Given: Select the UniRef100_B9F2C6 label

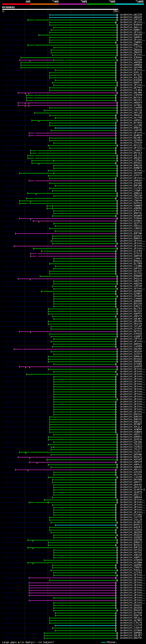Looking at the screenshot, I should coord(131,548).
